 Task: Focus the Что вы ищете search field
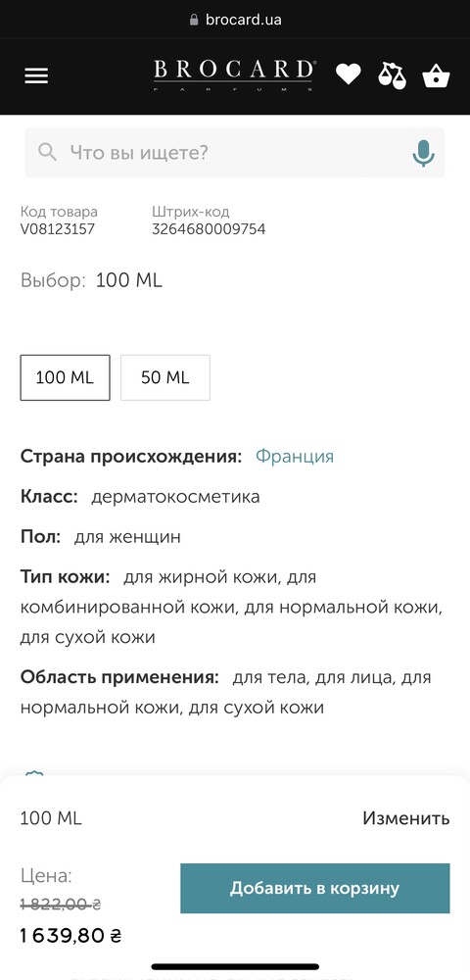click(235, 153)
